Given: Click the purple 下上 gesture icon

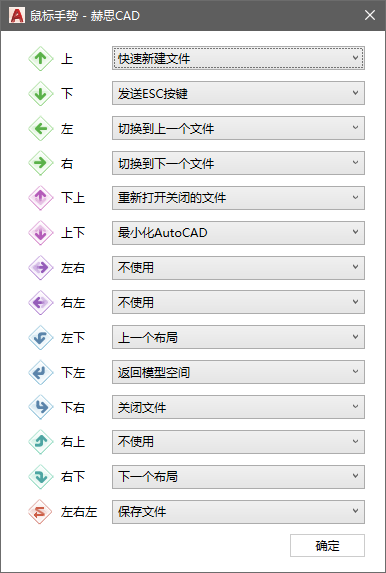Looking at the screenshot, I should [x=41, y=198].
